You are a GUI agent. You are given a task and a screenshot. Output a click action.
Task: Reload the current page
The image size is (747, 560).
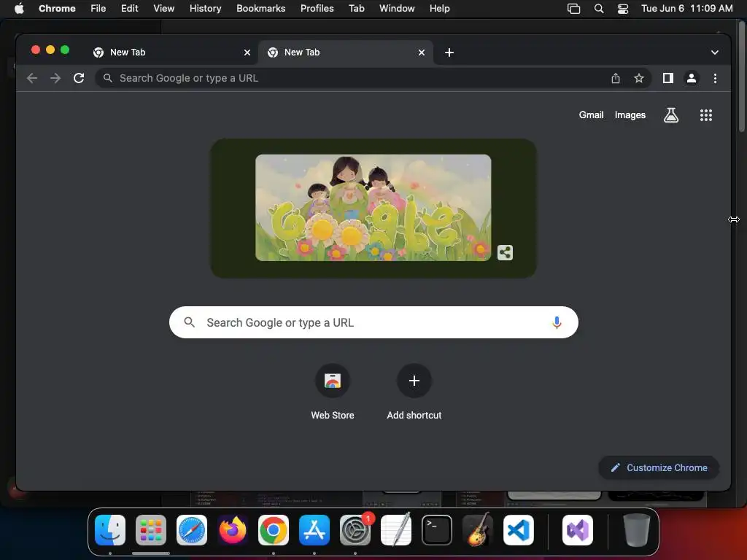pos(79,78)
